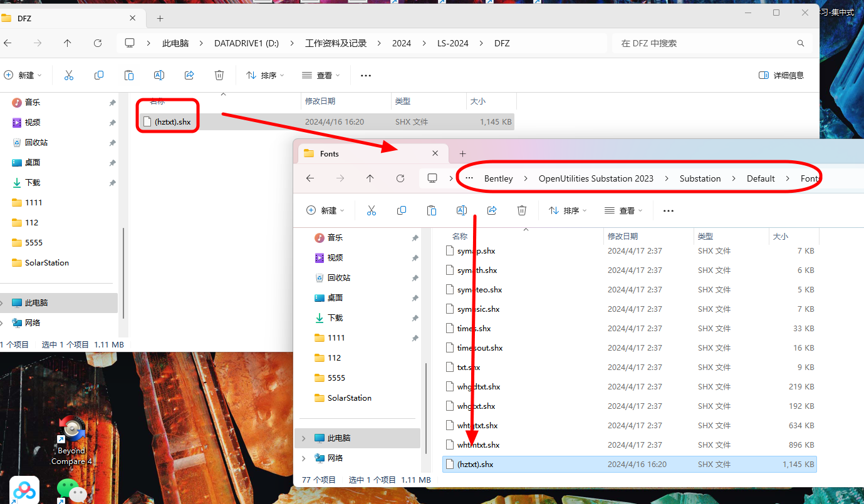Click Copy icon in Fonts window toolbar
The image size is (864, 504).
click(x=402, y=210)
